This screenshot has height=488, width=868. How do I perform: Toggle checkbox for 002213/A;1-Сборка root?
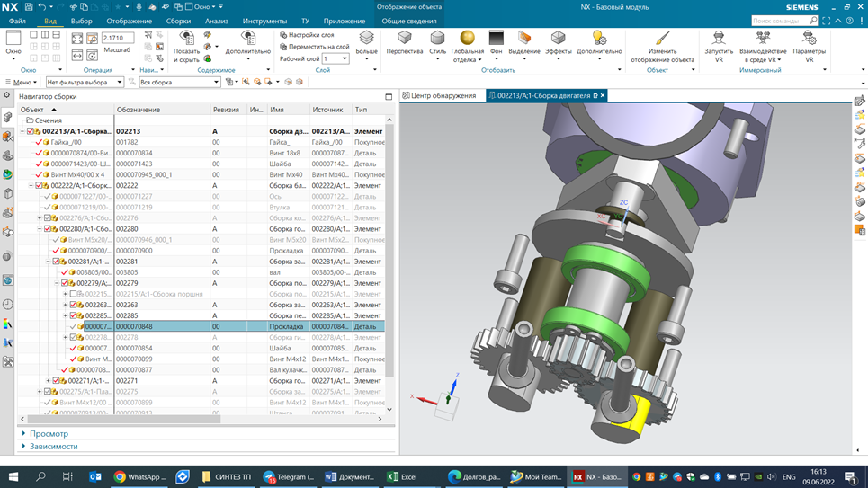click(31, 131)
